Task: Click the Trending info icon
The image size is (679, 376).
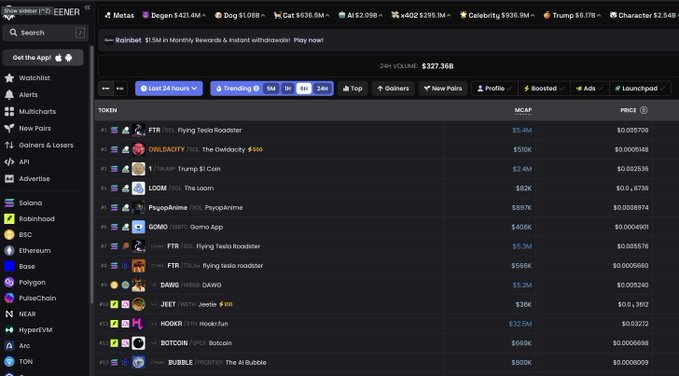Action: pos(256,88)
